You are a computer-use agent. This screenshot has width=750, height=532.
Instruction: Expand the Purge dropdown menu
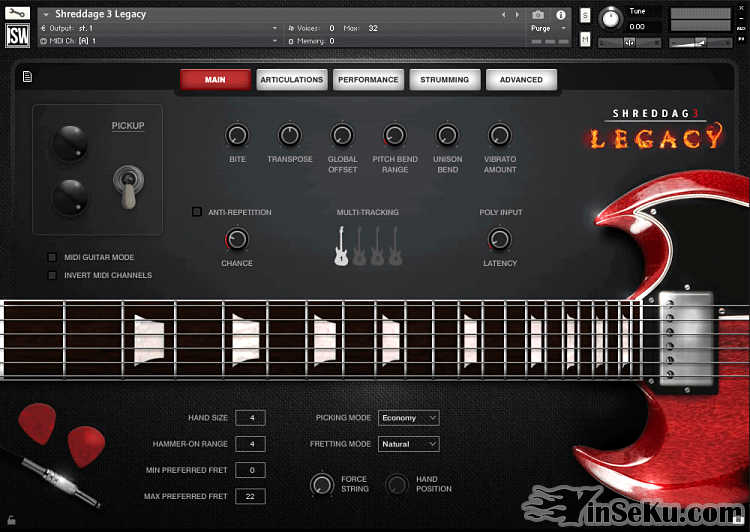pos(547,29)
